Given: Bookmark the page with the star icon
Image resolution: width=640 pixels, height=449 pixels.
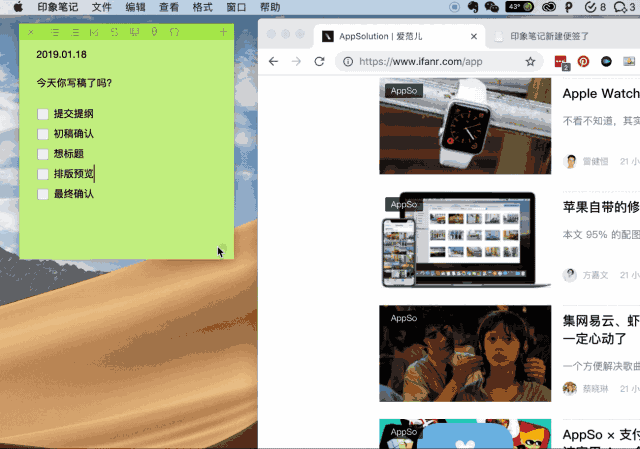Looking at the screenshot, I should click(530, 62).
